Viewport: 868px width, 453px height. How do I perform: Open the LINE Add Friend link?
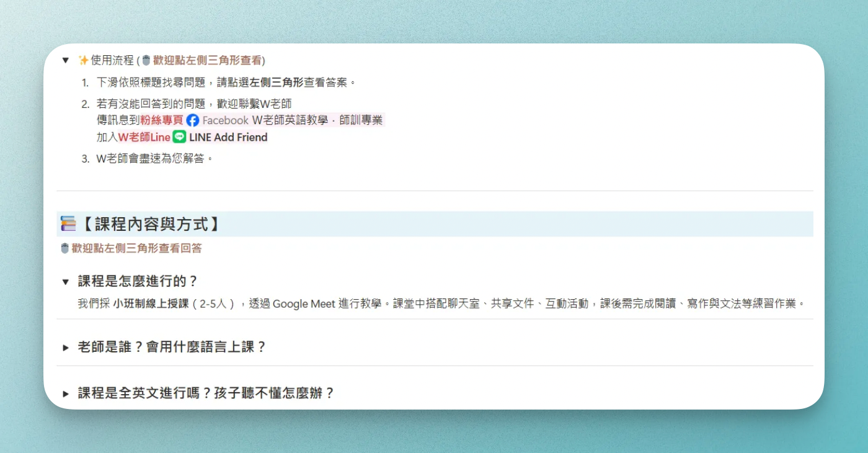point(220,137)
